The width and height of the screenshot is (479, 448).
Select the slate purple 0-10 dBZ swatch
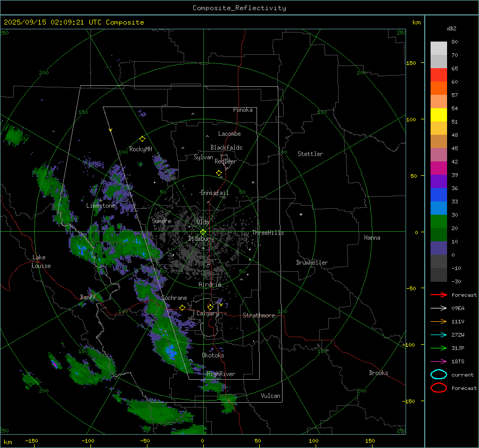[x=439, y=248]
